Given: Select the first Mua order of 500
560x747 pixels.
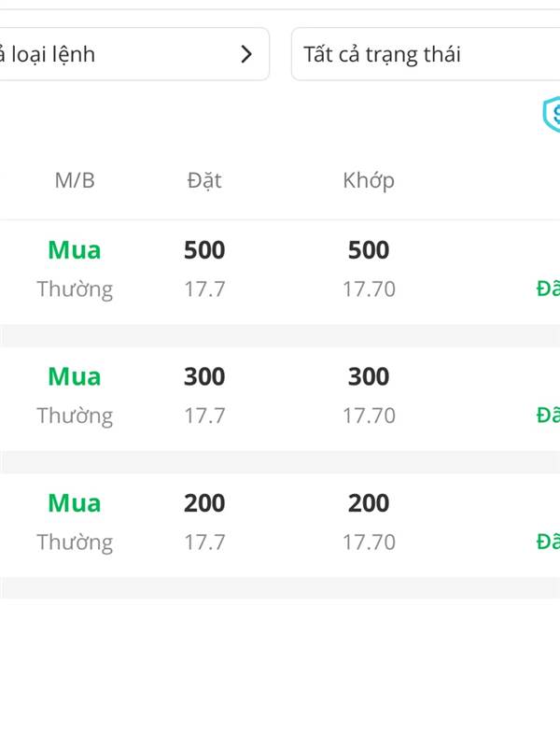Looking at the screenshot, I should [280, 272].
